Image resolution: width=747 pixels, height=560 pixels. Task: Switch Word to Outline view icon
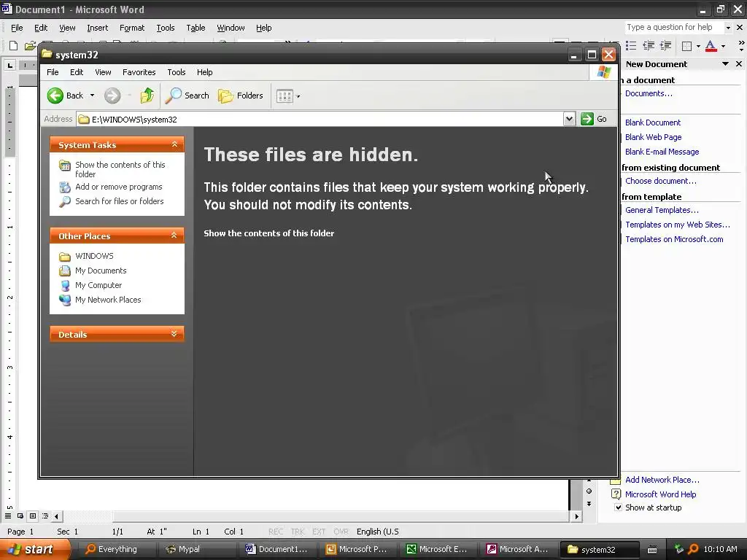pos(45,516)
